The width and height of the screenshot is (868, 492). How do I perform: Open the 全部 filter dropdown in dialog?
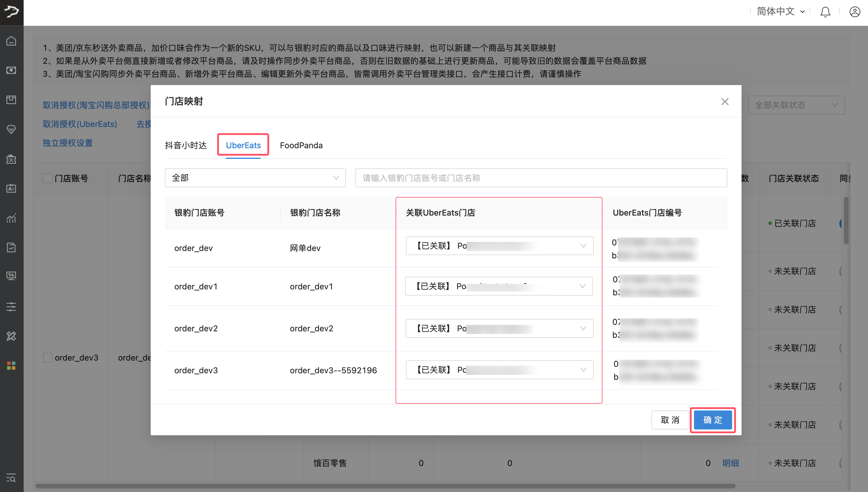pos(255,178)
